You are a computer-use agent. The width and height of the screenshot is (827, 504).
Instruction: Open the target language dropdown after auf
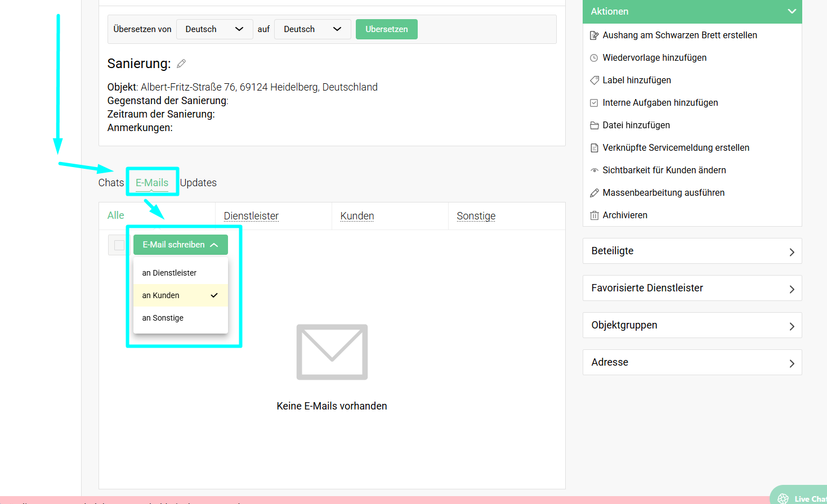(312, 29)
